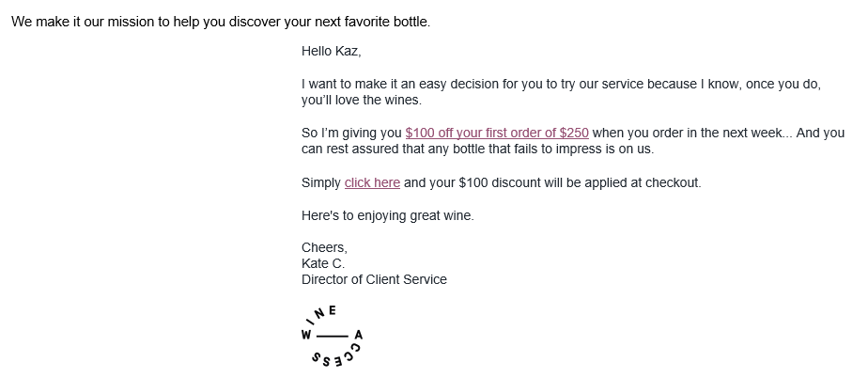Click the words "you'll love the wines."
The width and height of the screenshot is (868, 378).
tap(361, 101)
